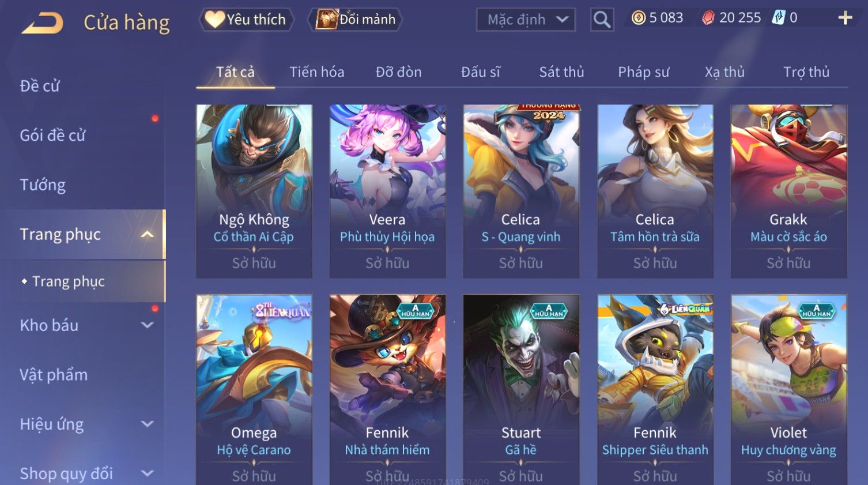Expand the Hiệu ứng sidebar section

coord(148,424)
